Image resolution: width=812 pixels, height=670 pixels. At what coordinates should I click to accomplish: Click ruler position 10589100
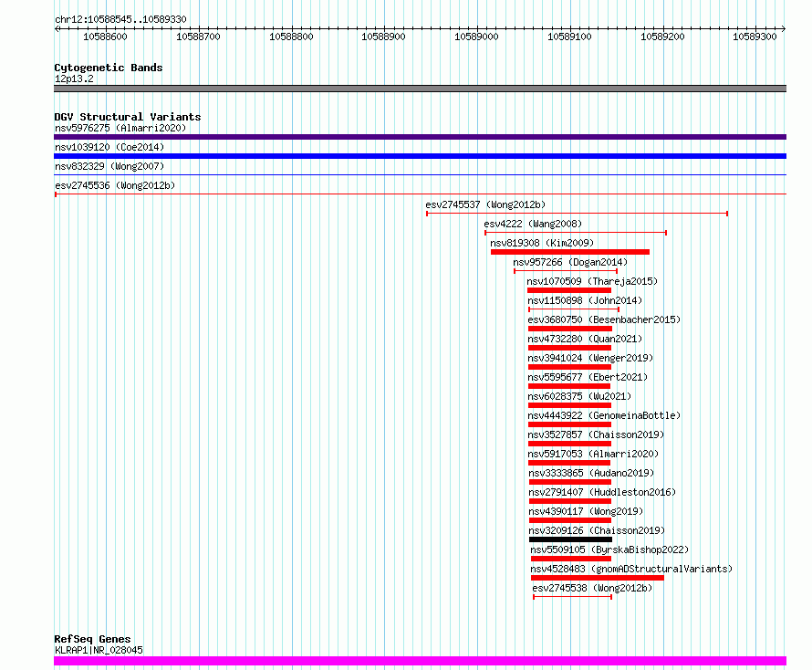tap(569, 37)
